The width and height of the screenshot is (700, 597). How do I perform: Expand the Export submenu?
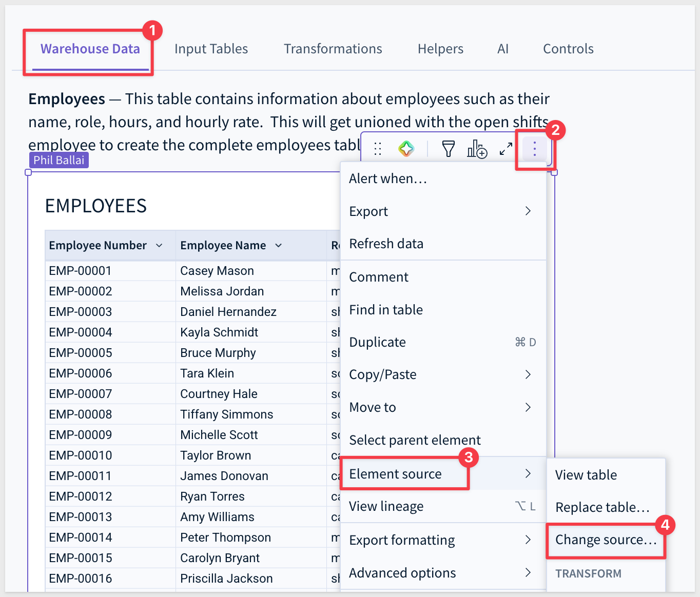[443, 211]
